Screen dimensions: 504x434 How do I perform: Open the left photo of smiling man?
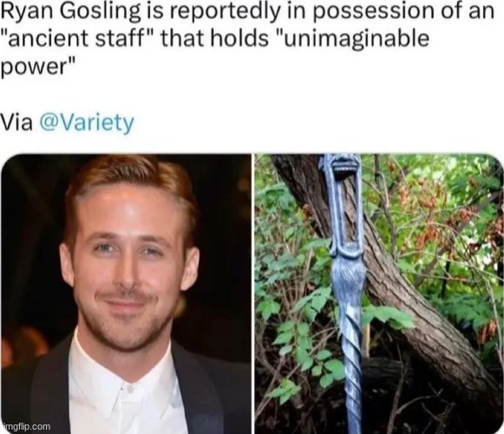click(126, 294)
